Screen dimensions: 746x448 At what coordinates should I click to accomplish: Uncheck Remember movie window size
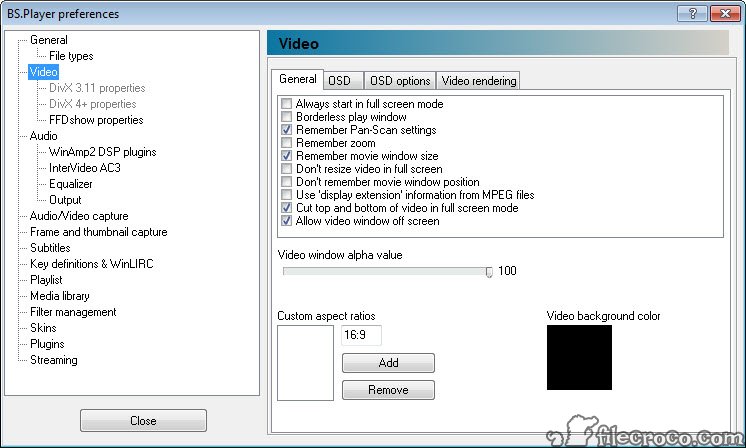[x=286, y=156]
